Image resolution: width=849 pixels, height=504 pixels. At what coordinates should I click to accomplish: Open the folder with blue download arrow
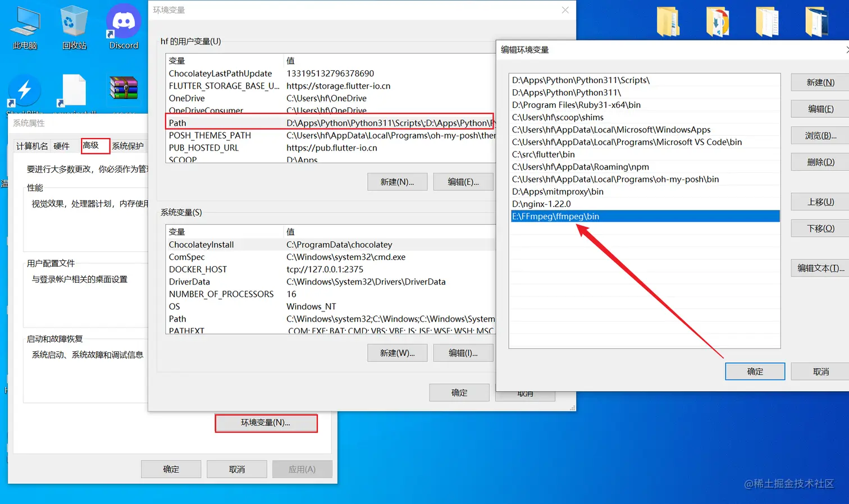click(718, 22)
